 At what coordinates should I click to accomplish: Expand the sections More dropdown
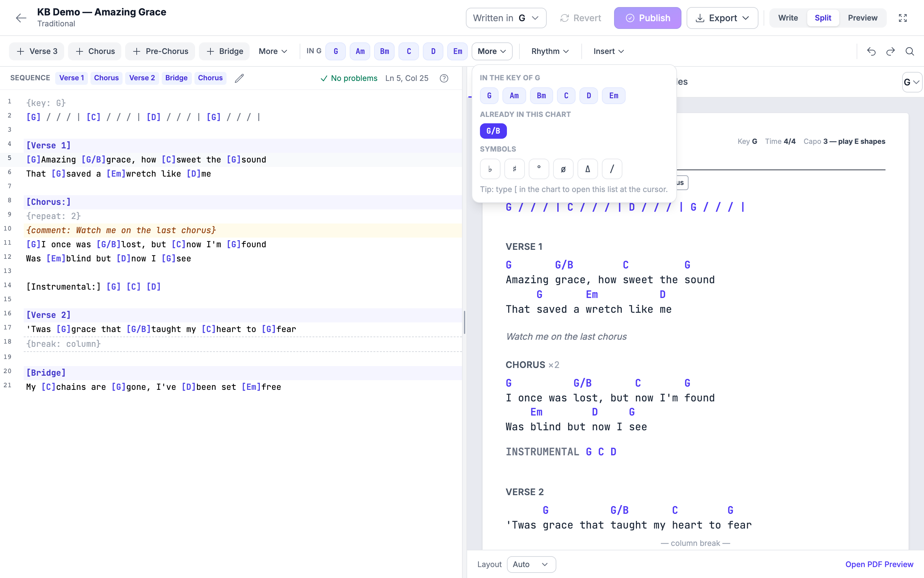point(273,51)
